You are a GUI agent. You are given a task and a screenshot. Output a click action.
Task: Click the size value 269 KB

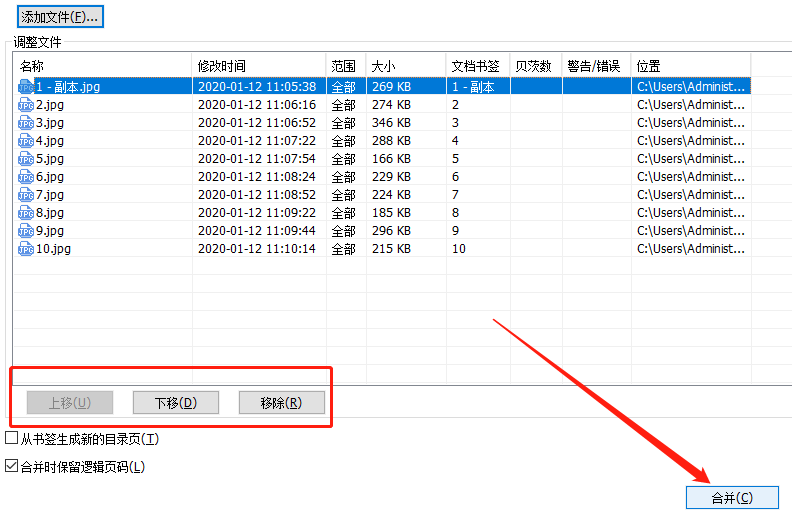391,87
